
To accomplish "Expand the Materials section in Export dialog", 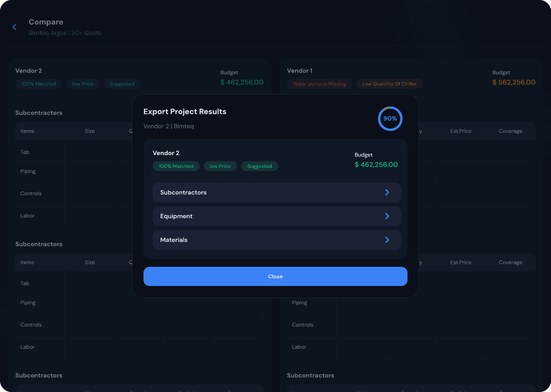I will (277, 240).
